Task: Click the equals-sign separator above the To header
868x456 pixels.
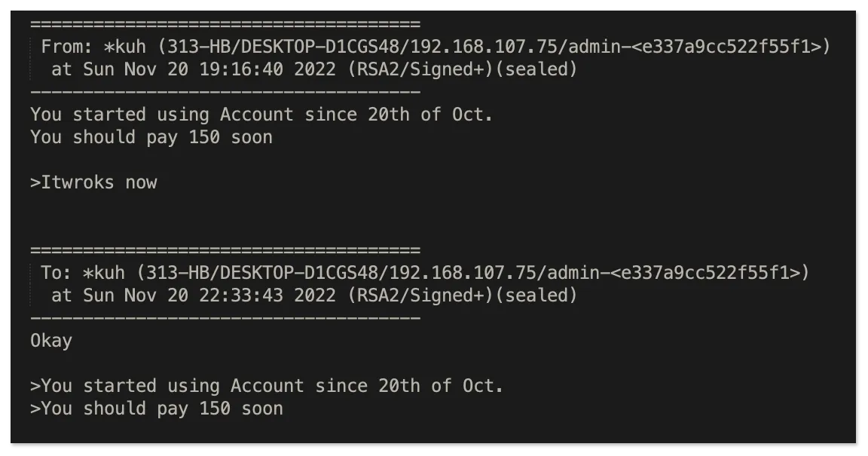Action: (x=225, y=250)
